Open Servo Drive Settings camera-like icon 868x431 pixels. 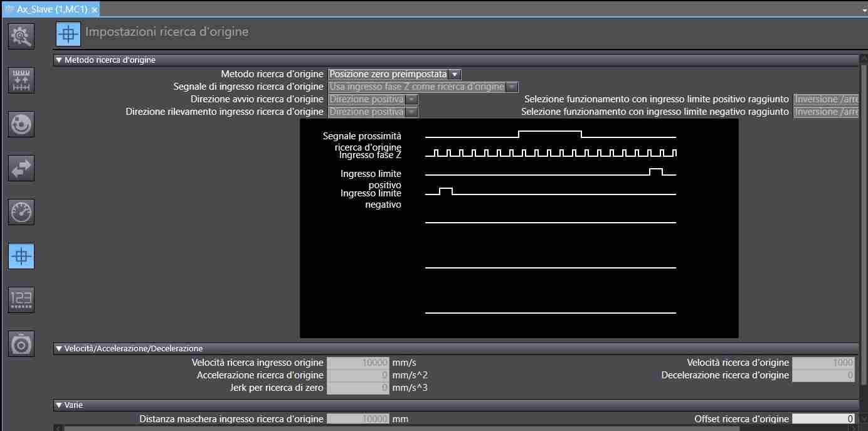pyautogui.click(x=21, y=344)
